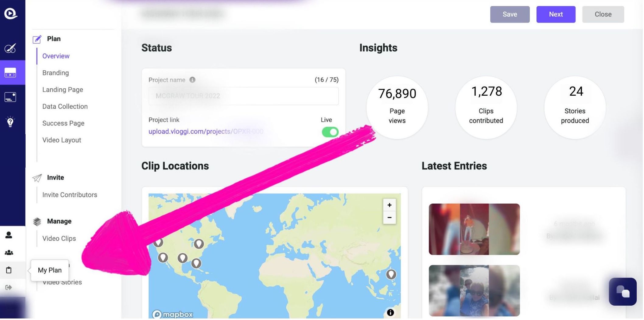Viewport: 644px width, 320px height.
Task: Open the user profile icon
Action: pyautogui.click(x=9, y=235)
